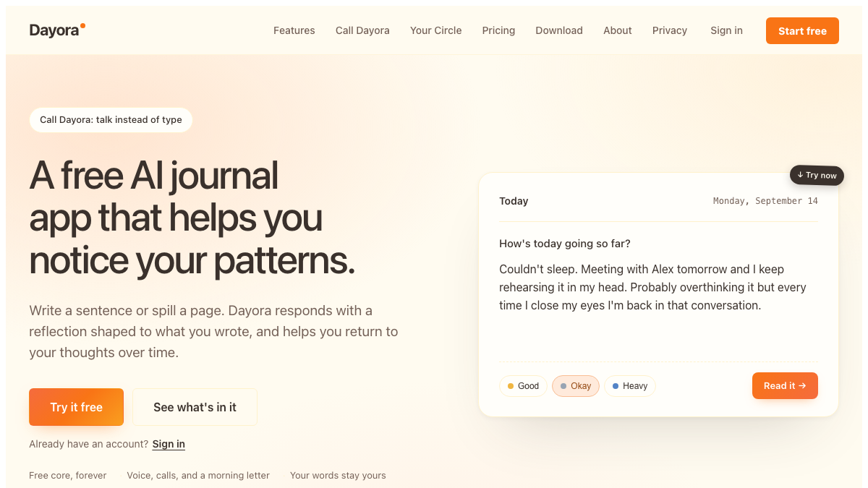Click the Dayora logo
The width and height of the screenshot is (868, 488).
[57, 30]
